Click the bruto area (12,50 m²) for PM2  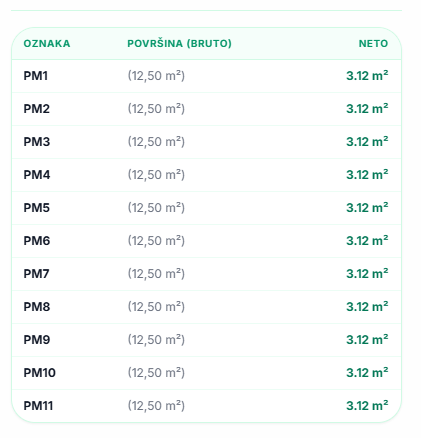[x=156, y=109]
